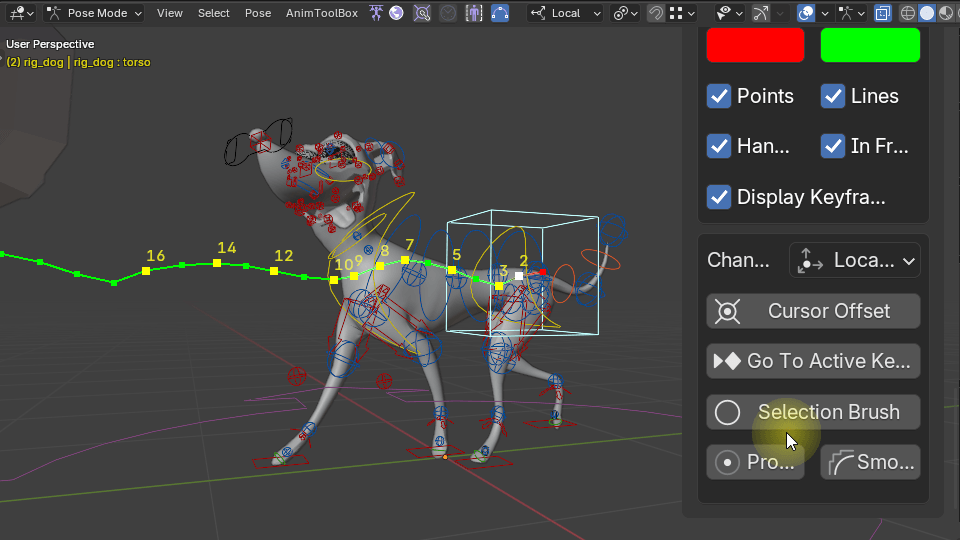Click the Cursor Offset button

[x=813, y=311]
